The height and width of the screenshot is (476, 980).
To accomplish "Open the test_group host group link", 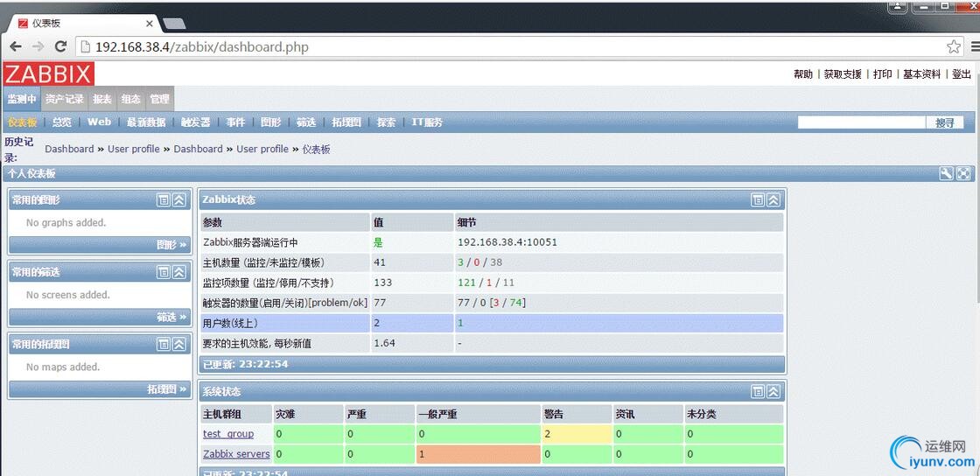I will 228,433.
